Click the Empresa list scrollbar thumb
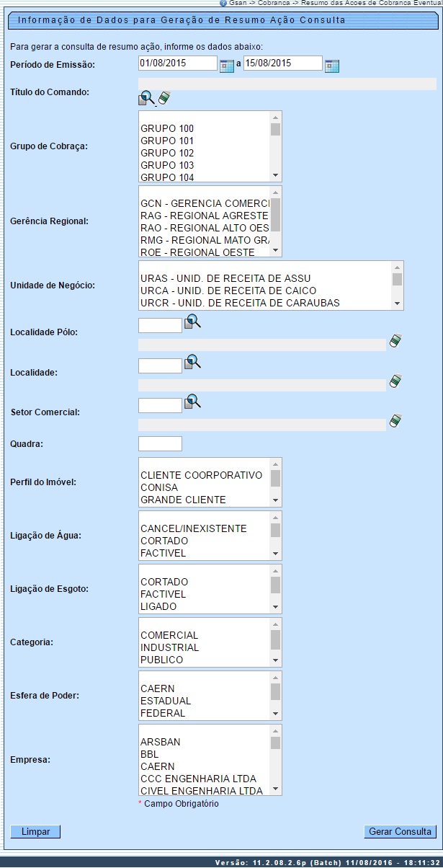 [x=275, y=742]
